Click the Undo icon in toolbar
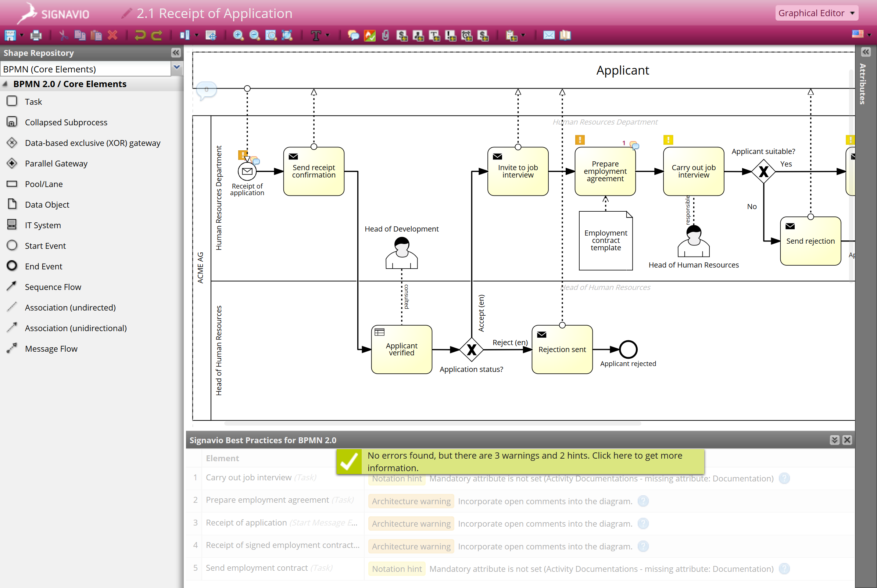 point(140,35)
